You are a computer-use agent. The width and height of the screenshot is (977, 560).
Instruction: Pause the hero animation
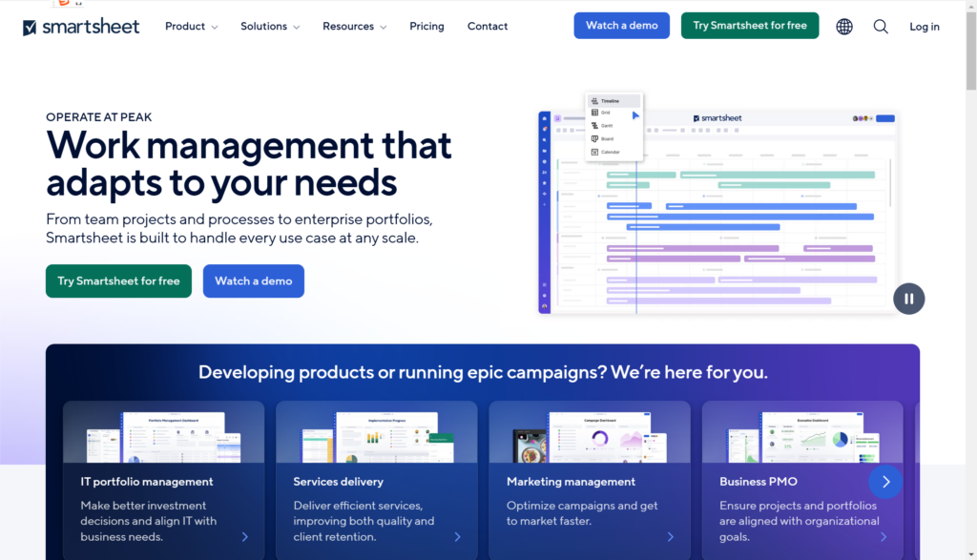click(908, 299)
